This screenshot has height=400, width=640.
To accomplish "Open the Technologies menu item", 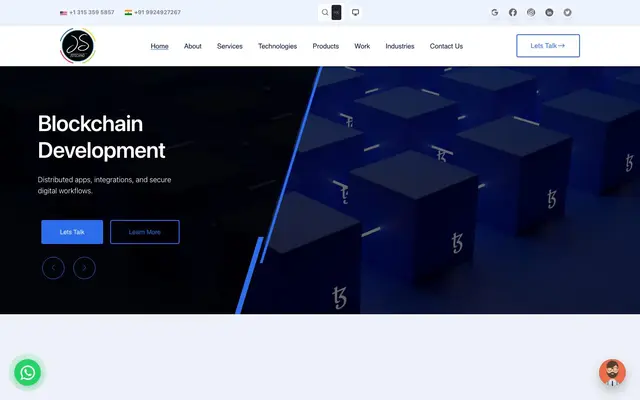I will point(278,46).
